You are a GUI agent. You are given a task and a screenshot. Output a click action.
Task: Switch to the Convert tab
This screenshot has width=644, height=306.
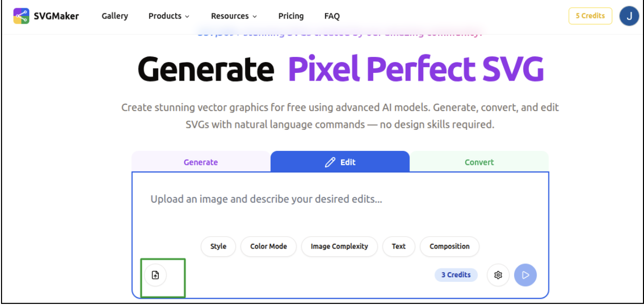479,162
